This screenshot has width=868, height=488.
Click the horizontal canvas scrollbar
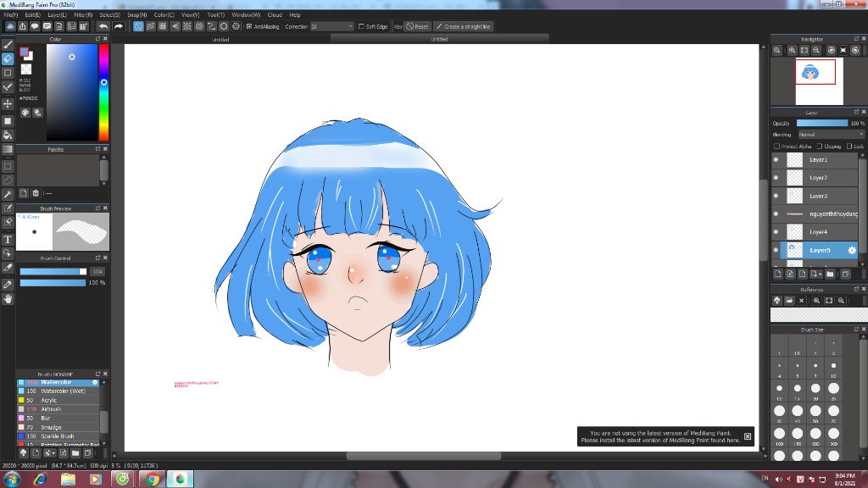(x=424, y=456)
